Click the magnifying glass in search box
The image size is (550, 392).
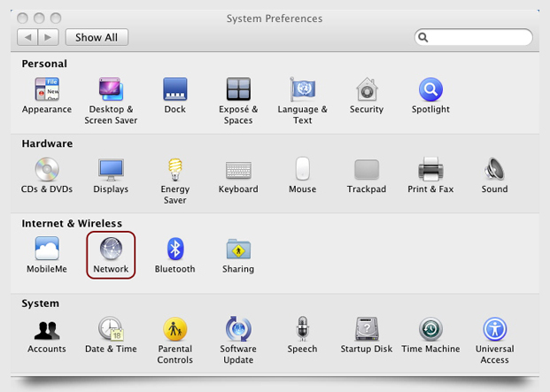coord(423,37)
